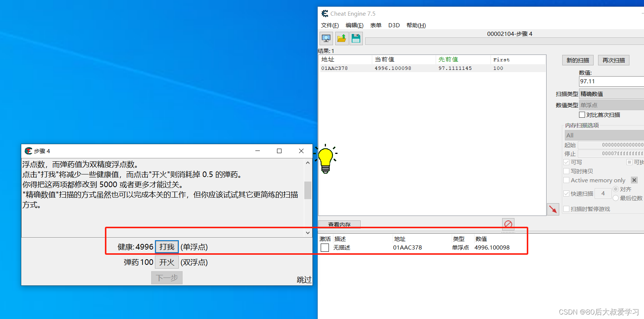
Task: Toggle Active memory only checkbox
Action: point(566,180)
